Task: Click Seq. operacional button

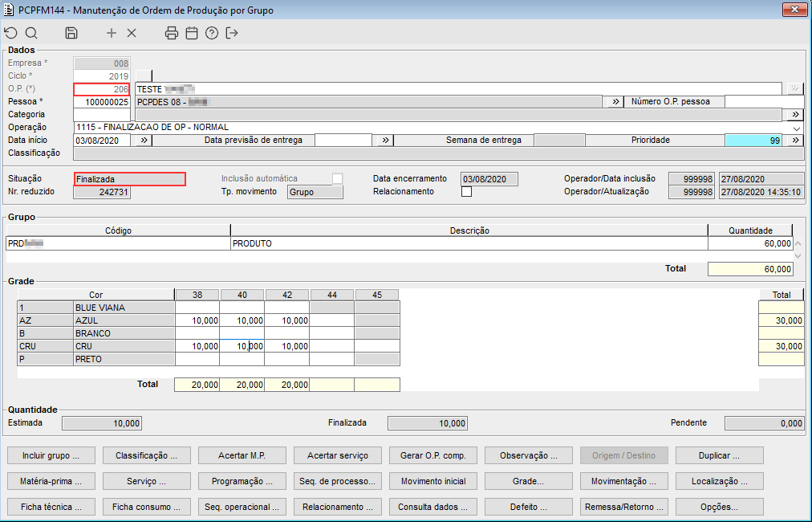Action: pyautogui.click(x=242, y=507)
